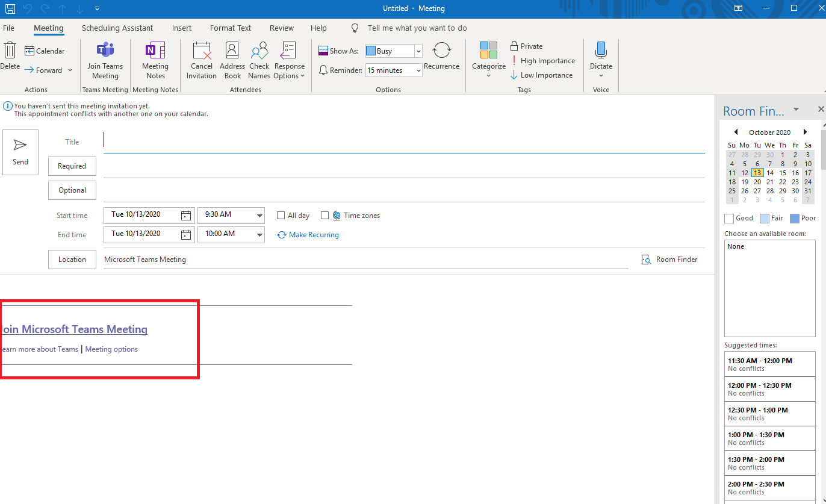This screenshot has width=826, height=504.
Task: Enable the All day event checkbox
Action: pyautogui.click(x=281, y=215)
